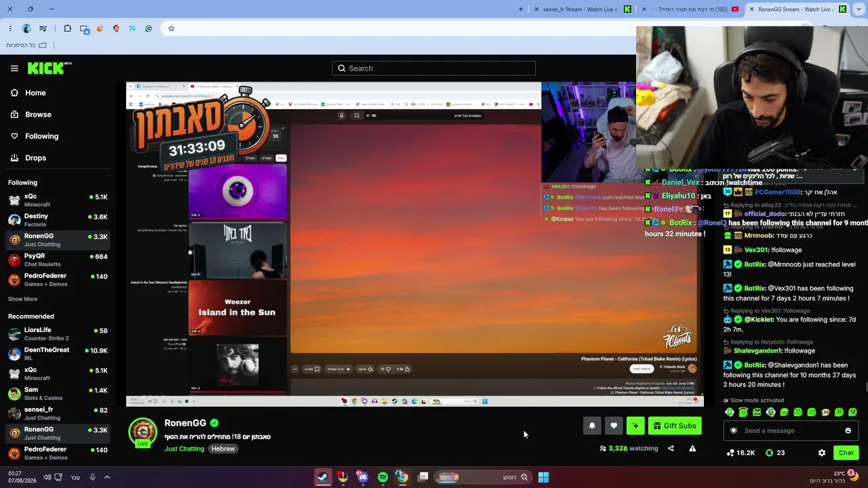This screenshot has height=488, width=868.
Task: Click the Grammarly extension icon
Action: (149, 28)
